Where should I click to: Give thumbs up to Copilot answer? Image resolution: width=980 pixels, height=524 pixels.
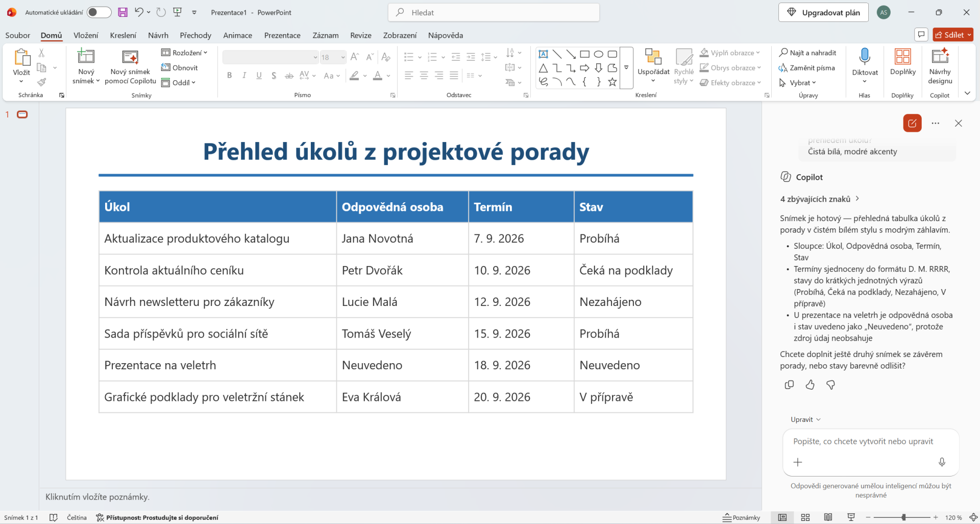810,385
